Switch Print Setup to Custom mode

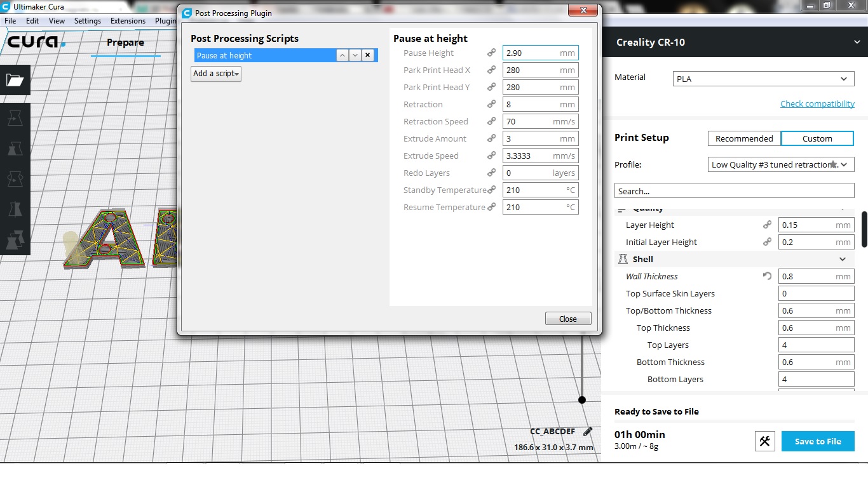pyautogui.click(x=817, y=138)
